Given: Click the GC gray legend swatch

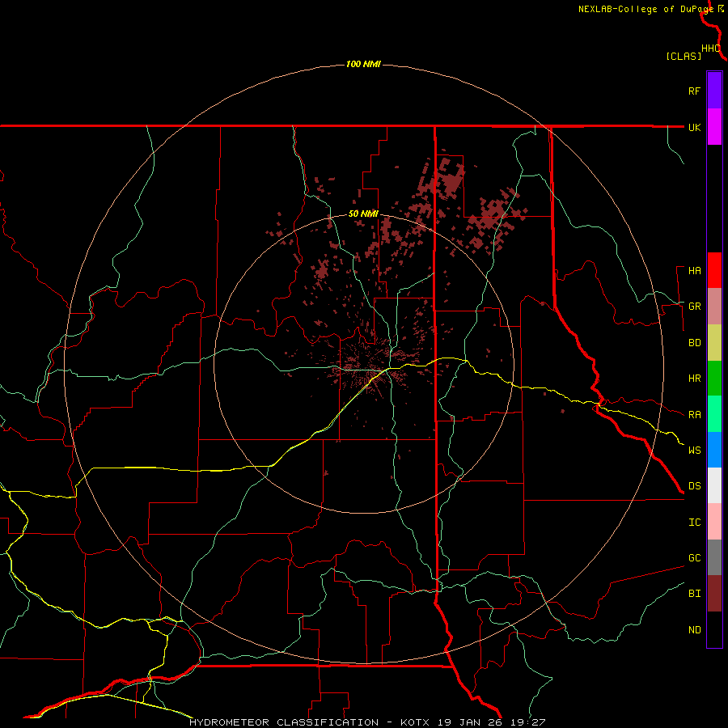Looking at the screenshot, I should [x=714, y=557].
